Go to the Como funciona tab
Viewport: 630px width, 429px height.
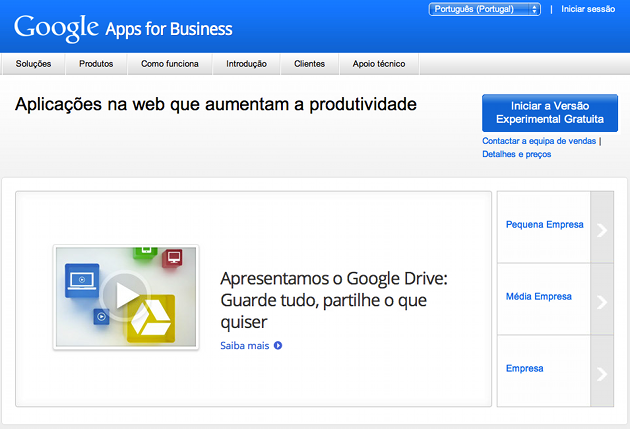[x=170, y=64]
